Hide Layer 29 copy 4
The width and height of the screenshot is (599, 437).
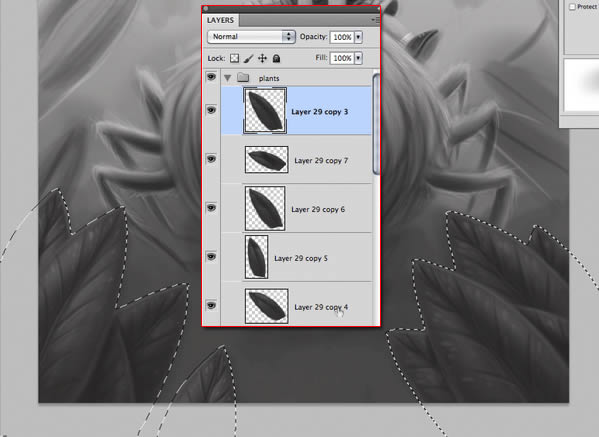211,305
